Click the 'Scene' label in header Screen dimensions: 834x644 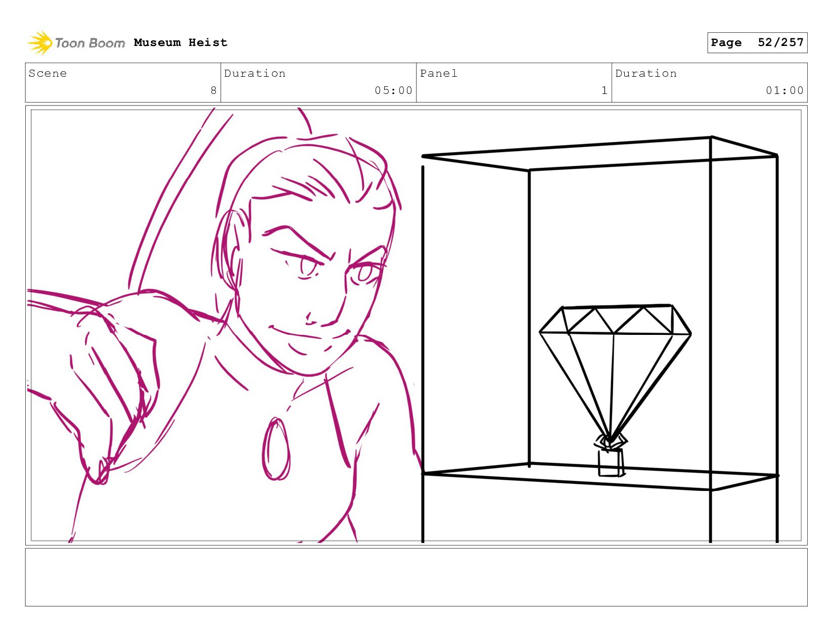[48, 73]
